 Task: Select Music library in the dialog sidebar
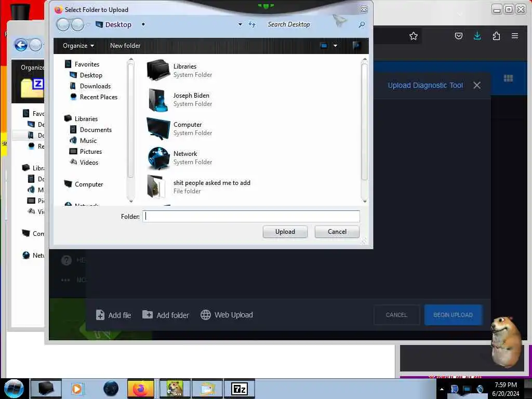pos(88,140)
